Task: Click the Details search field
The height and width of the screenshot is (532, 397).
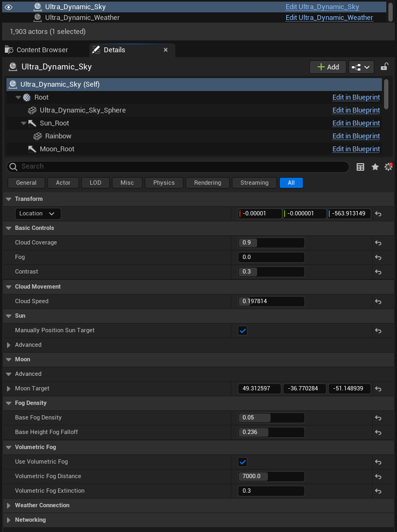Action: point(178,167)
